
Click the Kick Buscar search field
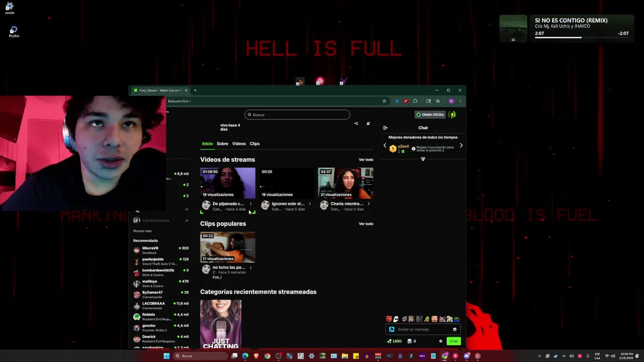point(297,115)
